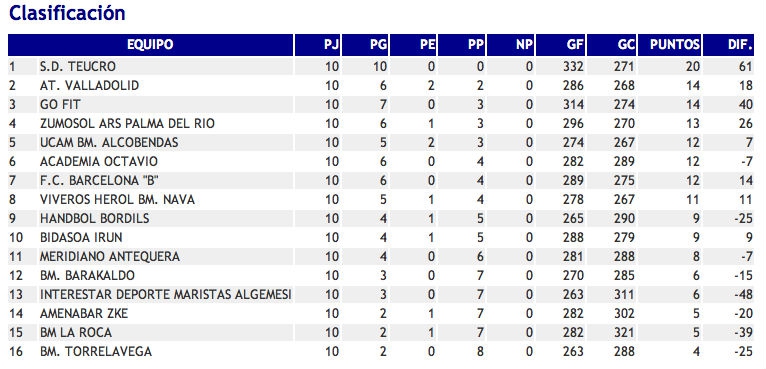Select INTERESTAR DEPORTE MARISTAS ALGEMESI row
766x369 pixels.
coord(381,295)
